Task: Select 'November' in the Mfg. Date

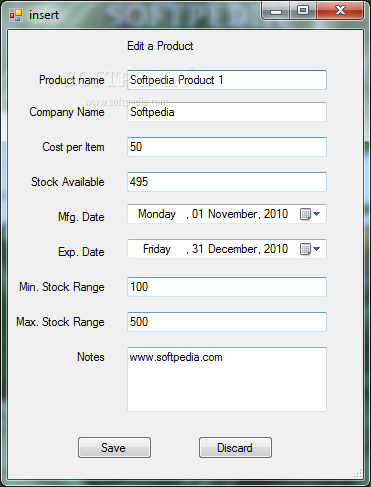Action: pos(233,214)
